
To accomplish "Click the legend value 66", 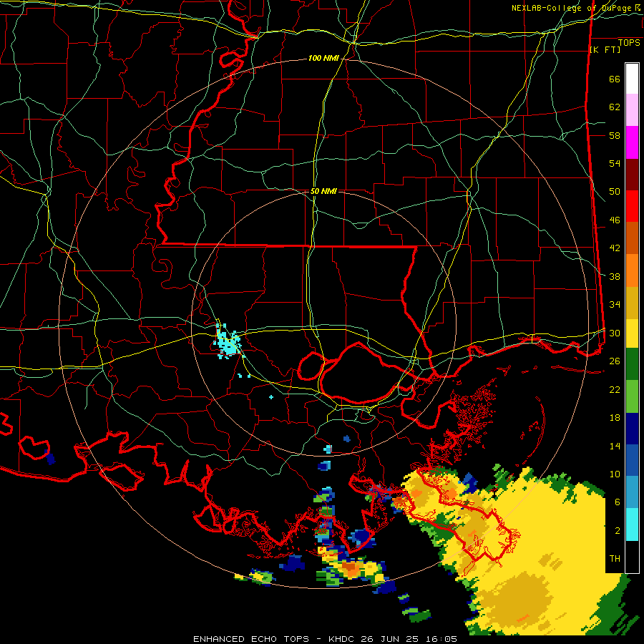I will click(615, 79).
